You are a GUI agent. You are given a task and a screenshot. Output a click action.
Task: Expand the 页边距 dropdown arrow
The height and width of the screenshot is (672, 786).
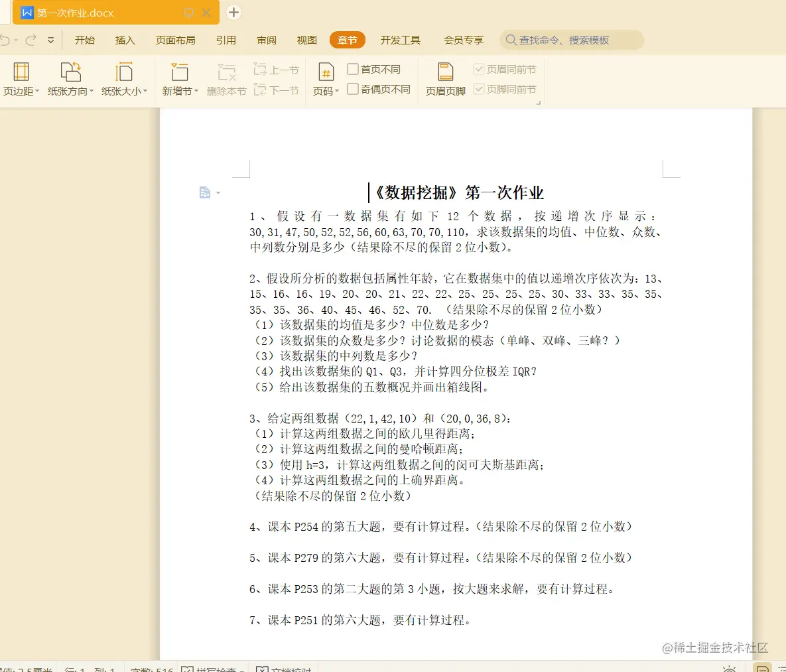coord(37,91)
